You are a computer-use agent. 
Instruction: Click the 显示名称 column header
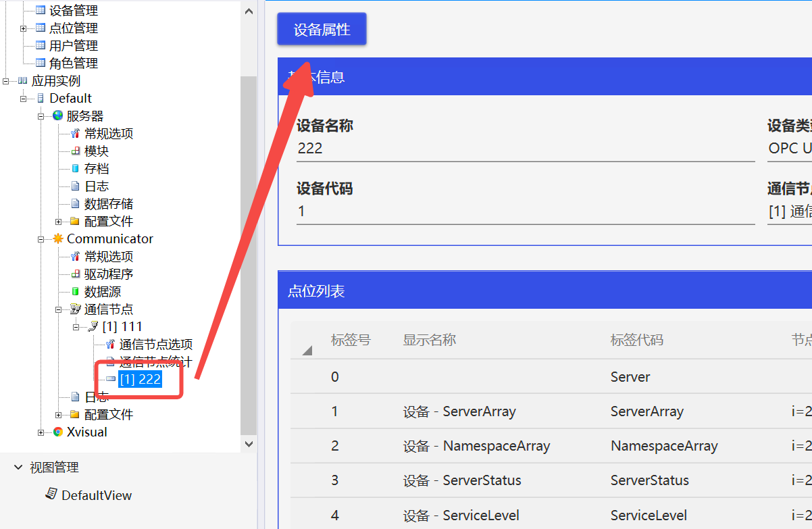pyautogui.click(x=430, y=340)
